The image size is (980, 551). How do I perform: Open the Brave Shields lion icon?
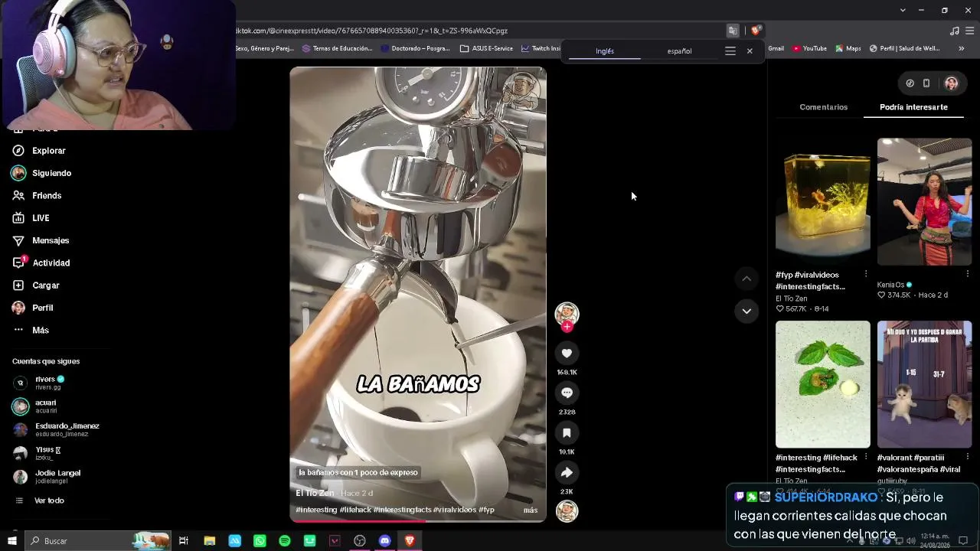tap(756, 31)
